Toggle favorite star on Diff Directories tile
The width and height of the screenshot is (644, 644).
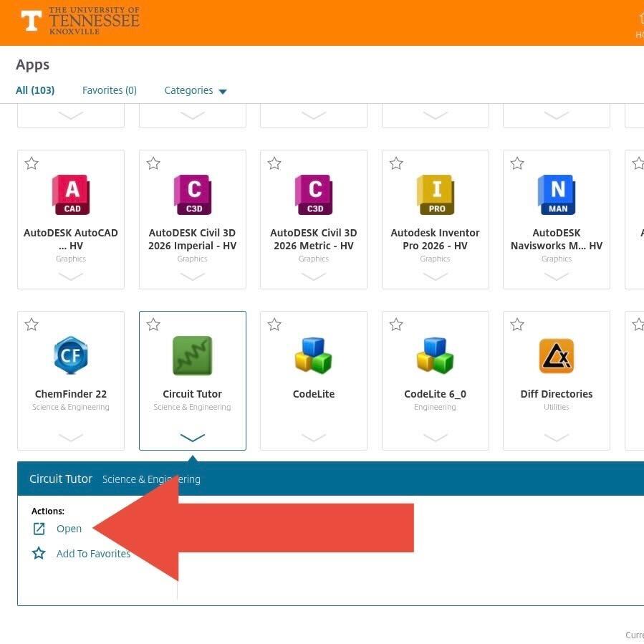point(517,325)
